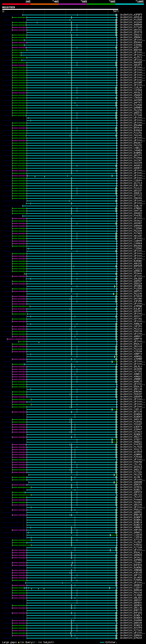Open hit UniRef100_P02599

pyautogui.click(x=131, y=20)
